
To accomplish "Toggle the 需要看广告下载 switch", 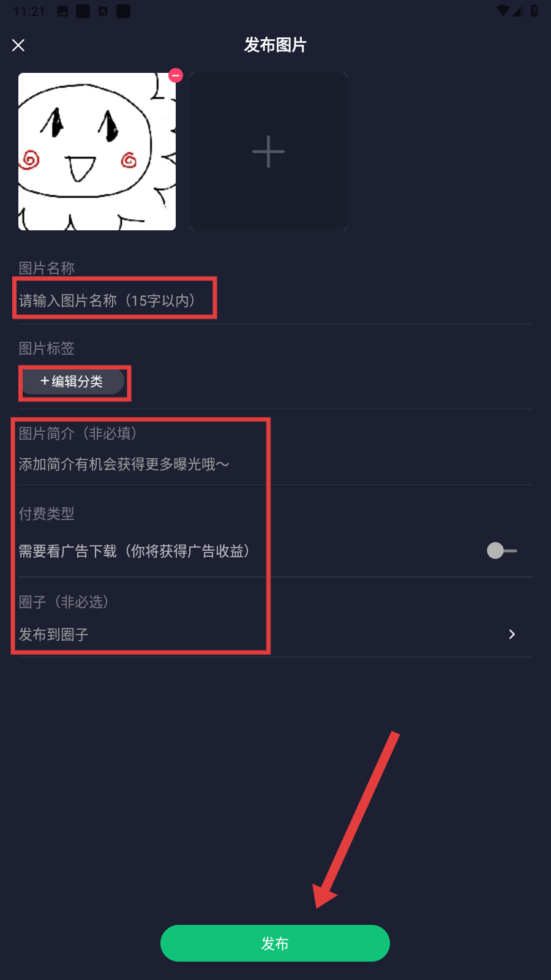I will 501,551.
